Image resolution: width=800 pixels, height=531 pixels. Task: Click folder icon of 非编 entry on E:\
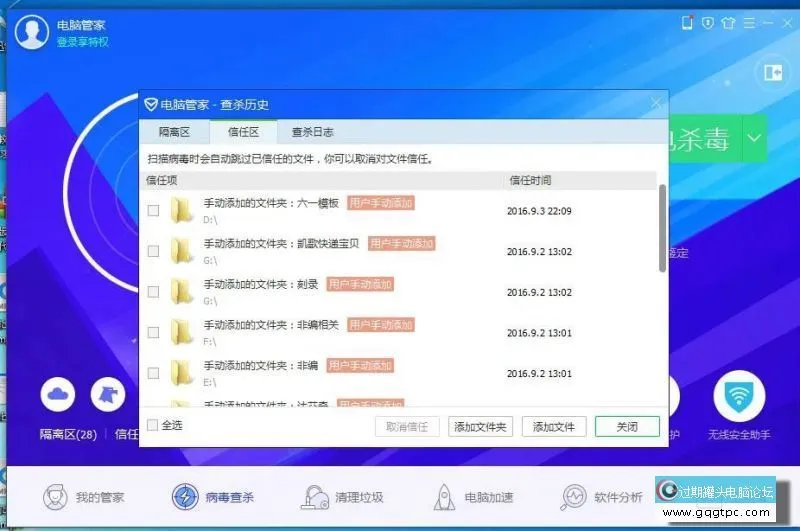182,373
